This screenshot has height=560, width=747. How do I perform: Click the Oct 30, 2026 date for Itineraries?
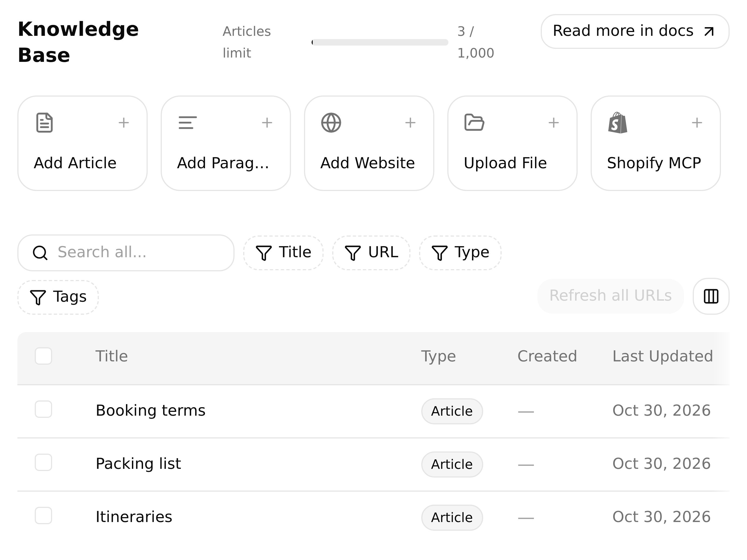(661, 517)
